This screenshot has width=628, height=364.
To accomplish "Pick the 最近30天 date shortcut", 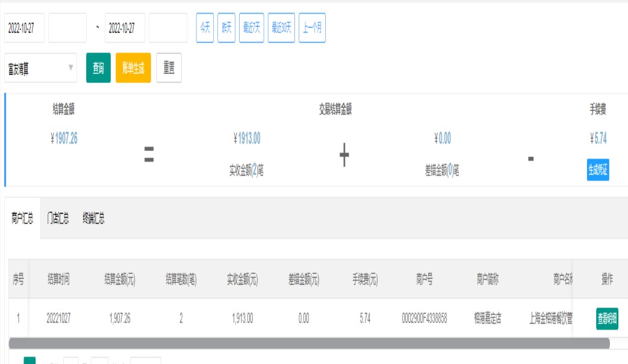I will click(x=281, y=28).
